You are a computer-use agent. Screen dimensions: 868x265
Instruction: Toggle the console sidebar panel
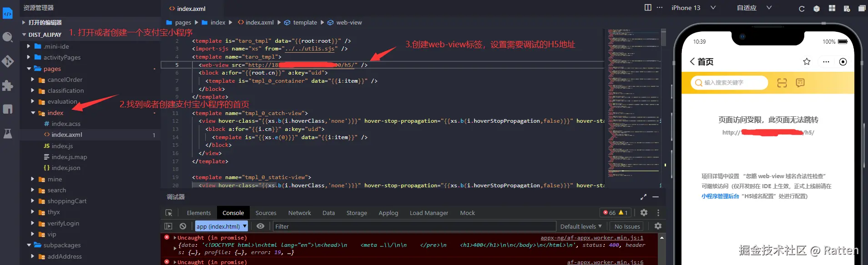[168, 226]
